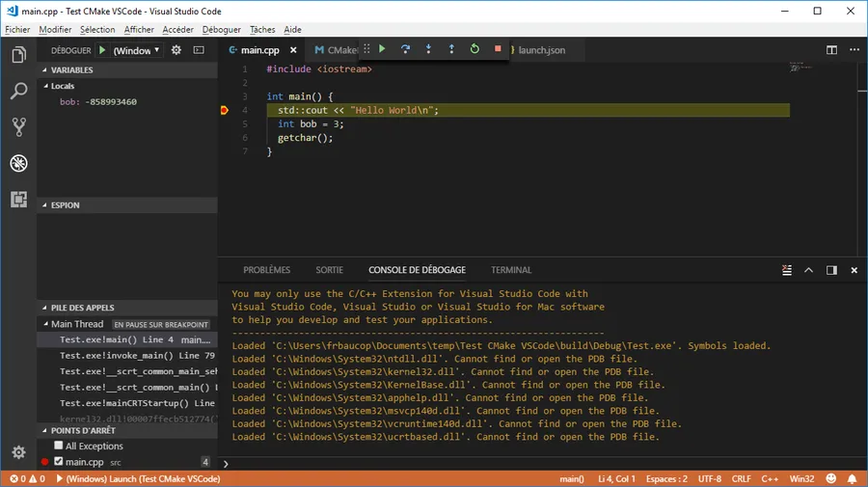The width and height of the screenshot is (868, 487).
Task: Open the Search view in activity bar
Action: 19,91
